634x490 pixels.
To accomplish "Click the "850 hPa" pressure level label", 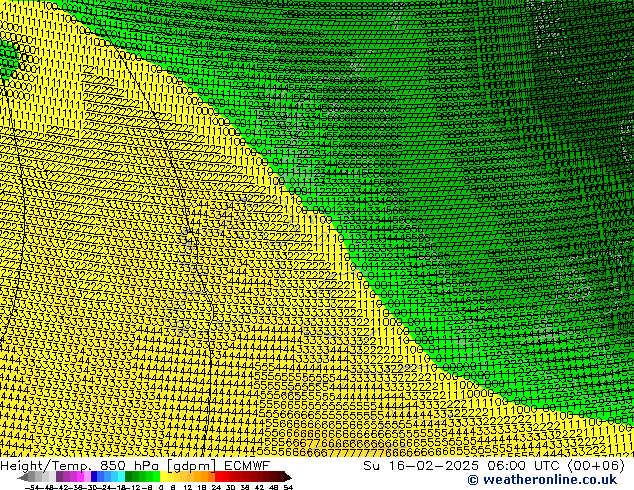I will pyautogui.click(x=130, y=465).
